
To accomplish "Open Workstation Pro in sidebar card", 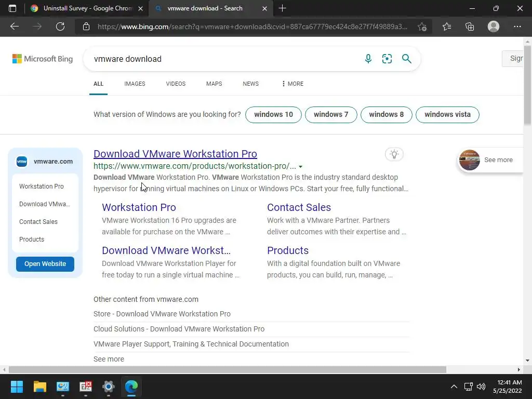I will pos(42,187).
